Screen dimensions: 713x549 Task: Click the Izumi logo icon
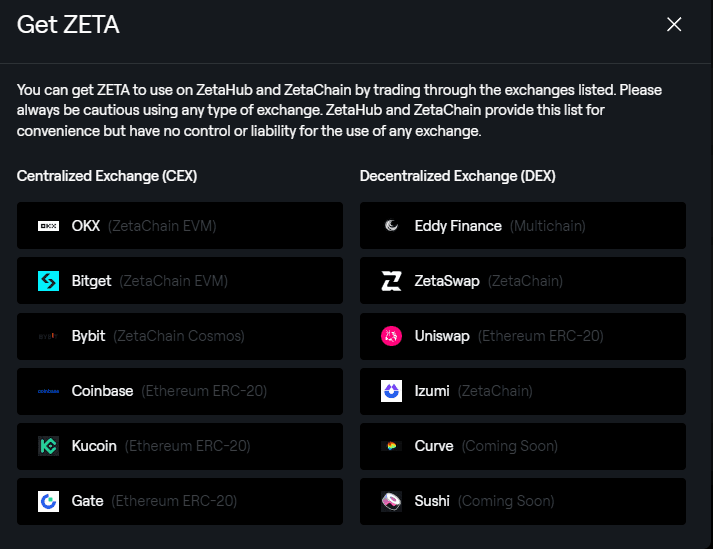tap(391, 391)
